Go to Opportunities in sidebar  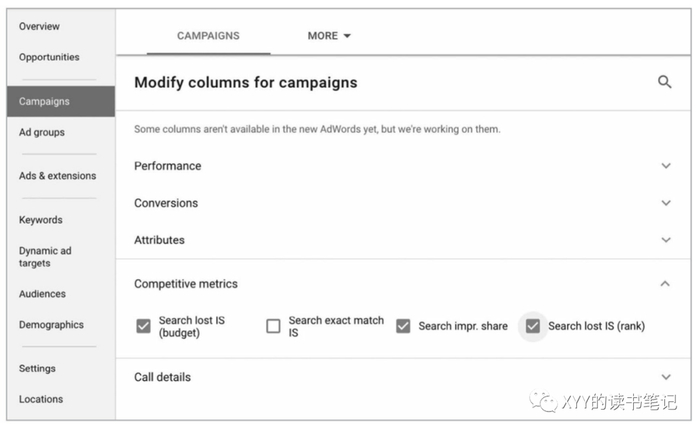coord(49,57)
